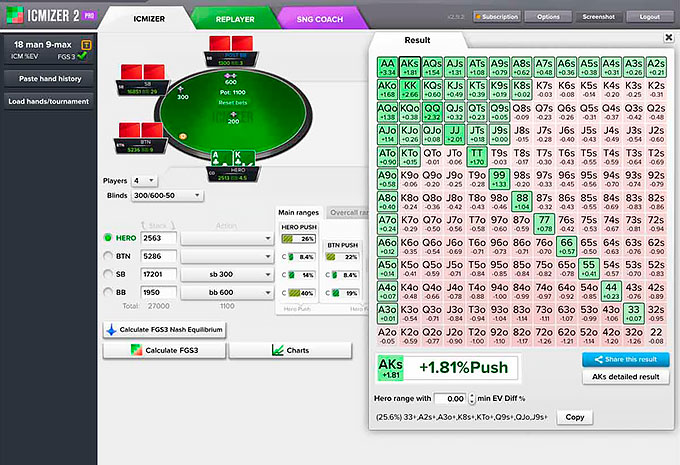Click the hero's Ace card on the table
680x465 pixels.
[217, 157]
